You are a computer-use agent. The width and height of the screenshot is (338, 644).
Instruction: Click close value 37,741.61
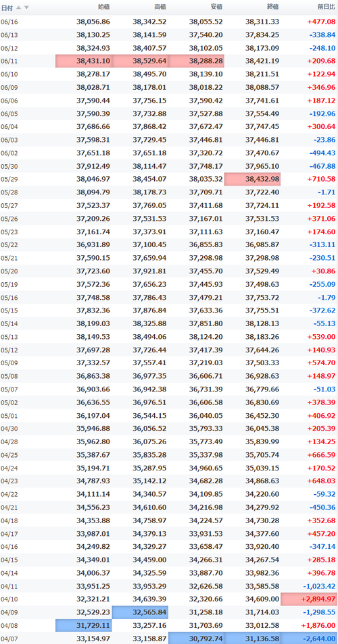point(262,101)
